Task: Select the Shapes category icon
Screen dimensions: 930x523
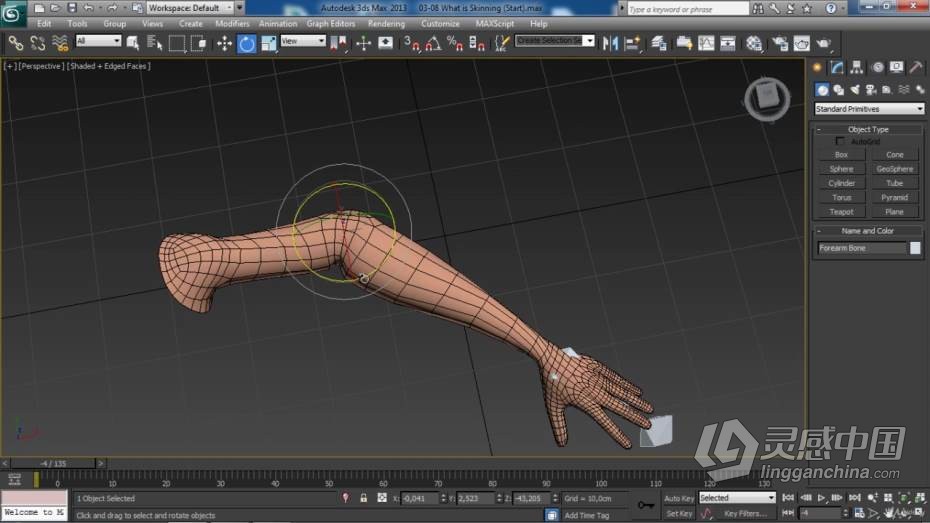Action: click(x=839, y=90)
